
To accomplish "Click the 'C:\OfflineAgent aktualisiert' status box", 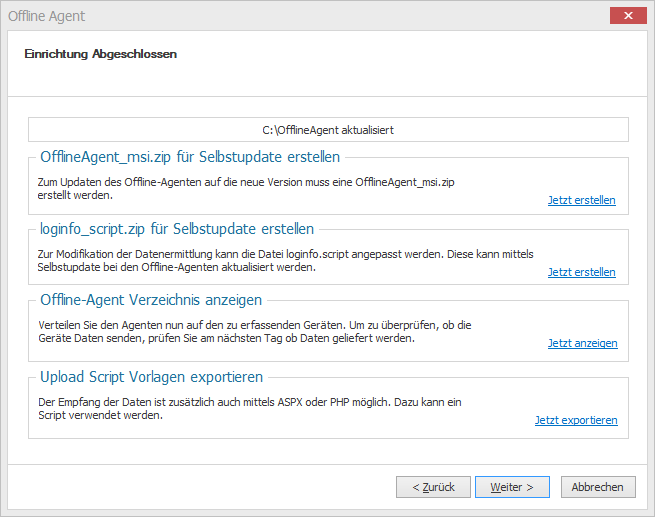I will pos(328,130).
